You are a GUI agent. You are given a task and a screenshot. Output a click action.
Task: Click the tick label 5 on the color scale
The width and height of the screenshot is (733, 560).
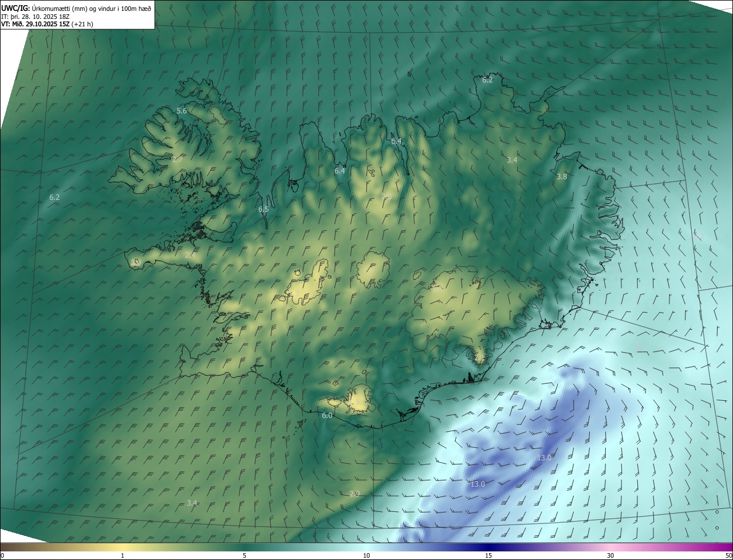pos(245,555)
